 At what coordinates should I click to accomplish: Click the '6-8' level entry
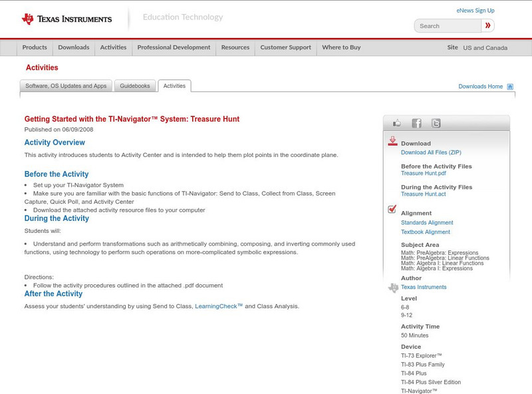(405, 307)
